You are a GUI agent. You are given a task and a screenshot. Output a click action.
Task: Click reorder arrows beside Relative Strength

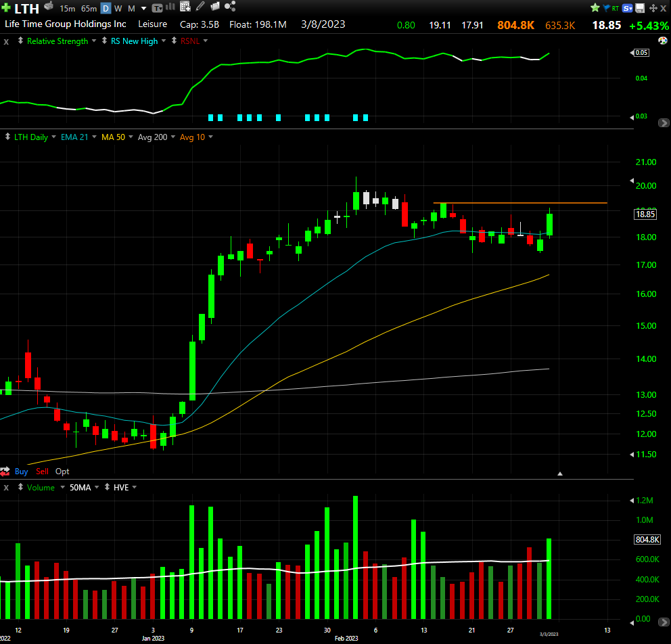pyautogui.click(x=20, y=41)
